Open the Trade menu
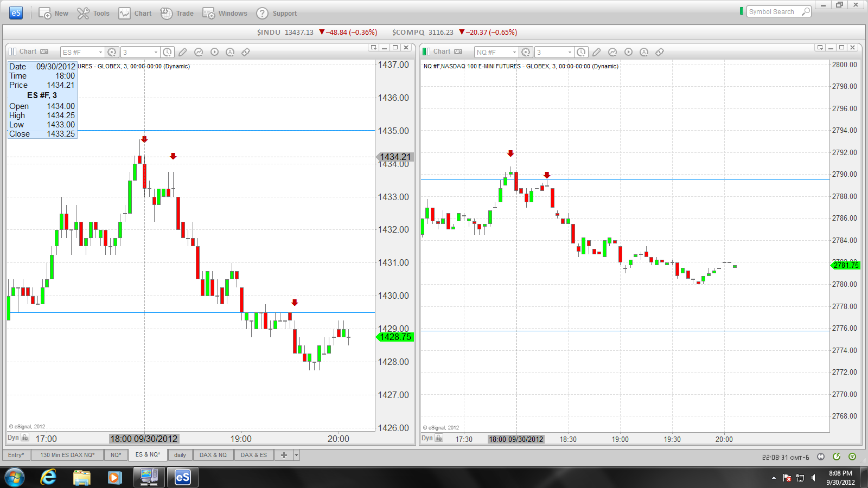This screenshot has width=868, height=488. (x=177, y=14)
